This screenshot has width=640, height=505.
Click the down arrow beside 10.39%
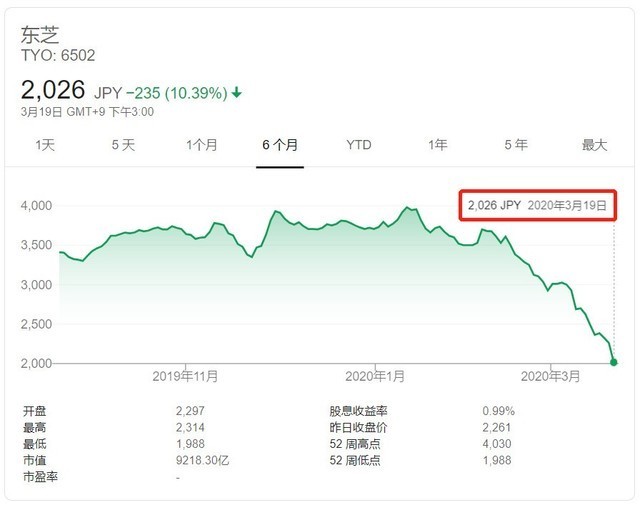pyautogui.click(x=237, y=93)
